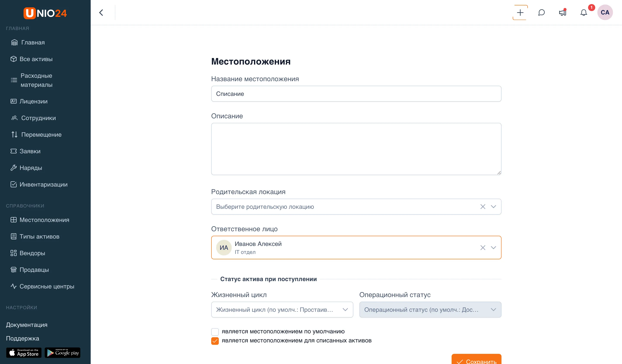Click the Заявки ticket icon
Viewport: 622px width, 364px height.
(14, 151)
